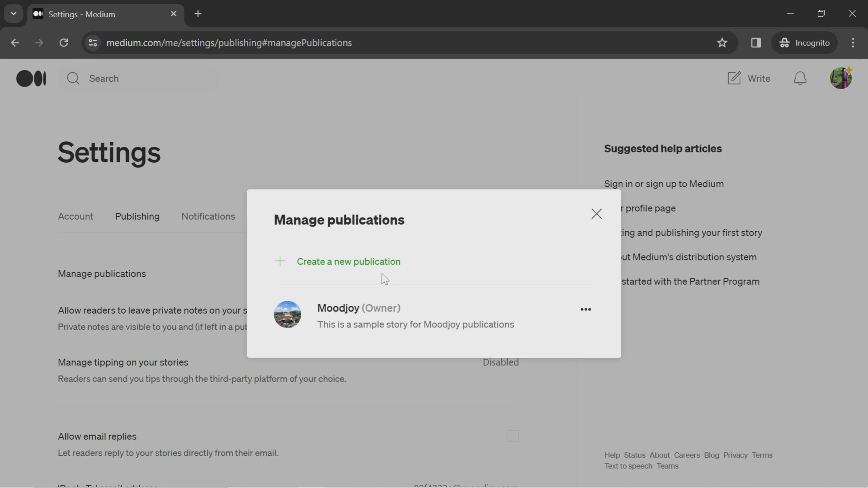Click the Write compose icon

734,77
